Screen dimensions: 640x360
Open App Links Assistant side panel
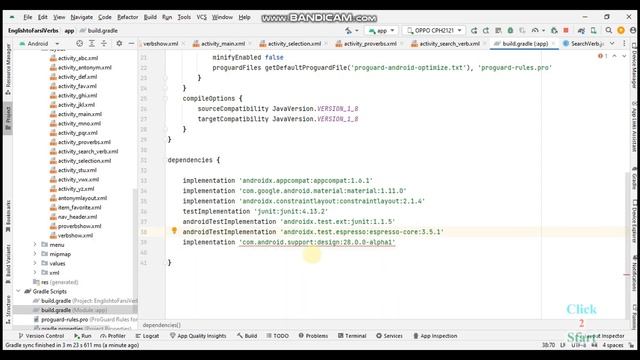[634, 127]
